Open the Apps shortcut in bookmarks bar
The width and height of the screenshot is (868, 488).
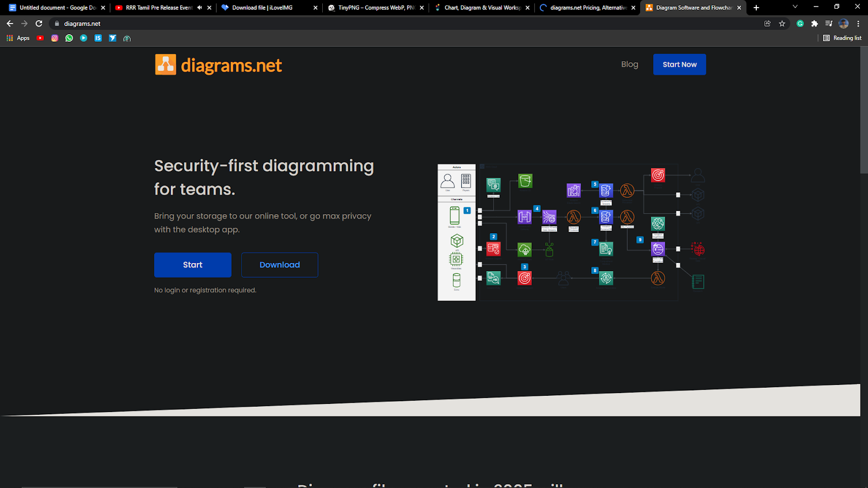(18, 38)
